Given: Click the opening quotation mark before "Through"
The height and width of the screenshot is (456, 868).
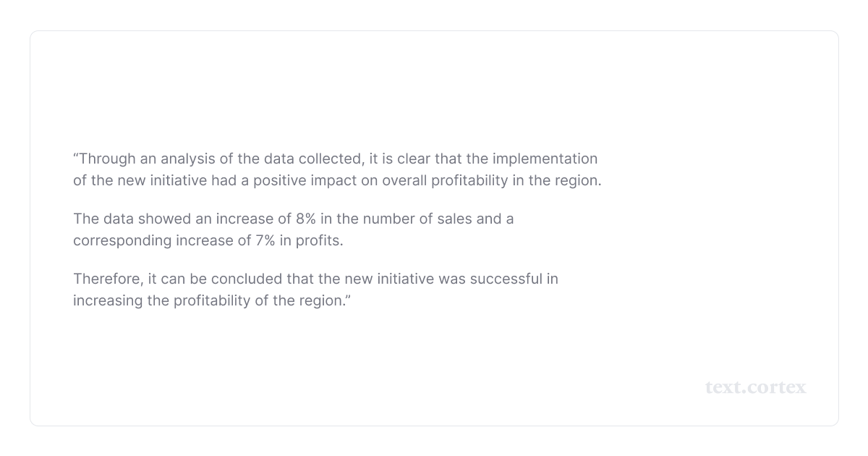Looking at the screenshot, I should coord(76,156).
